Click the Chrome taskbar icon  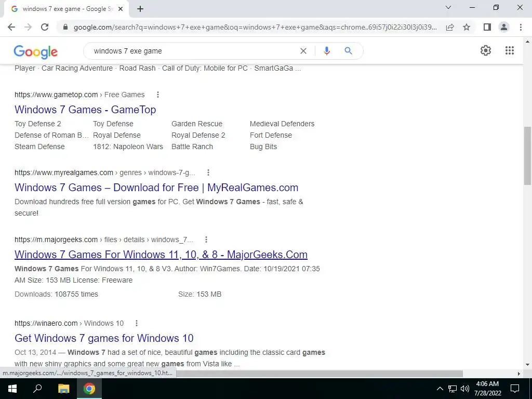(x=89, y=389)
